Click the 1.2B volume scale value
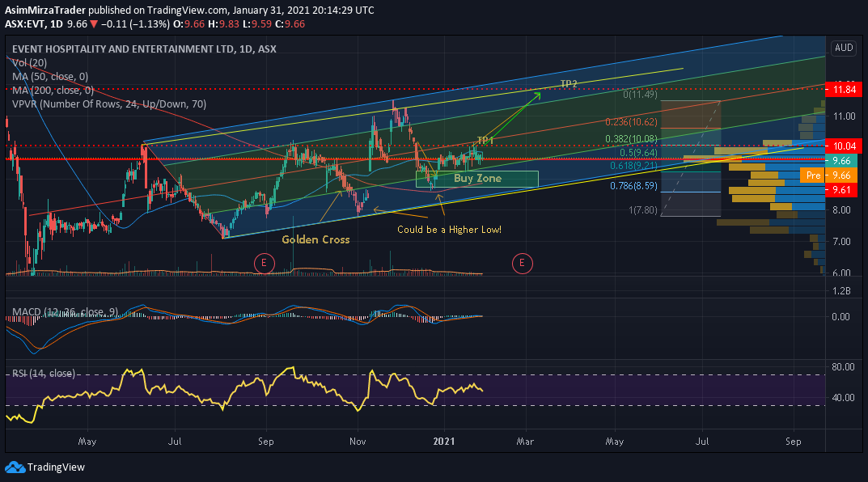 [x=841, y=290]
